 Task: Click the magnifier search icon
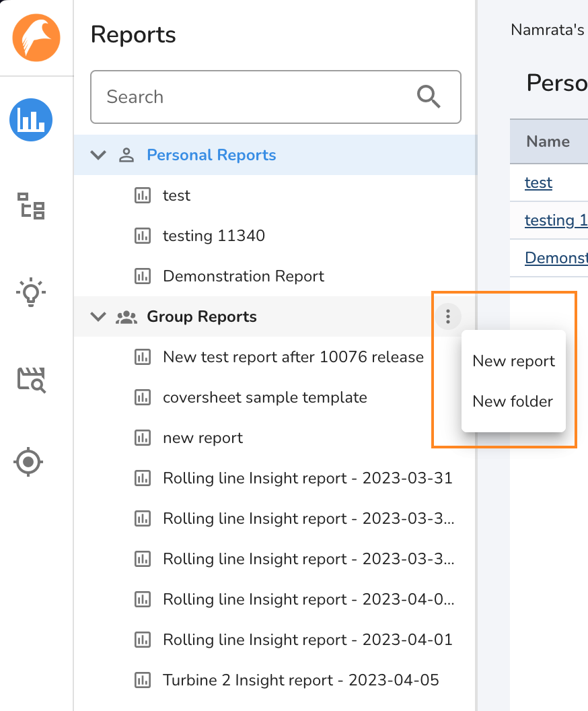click(x=428, y=96)
